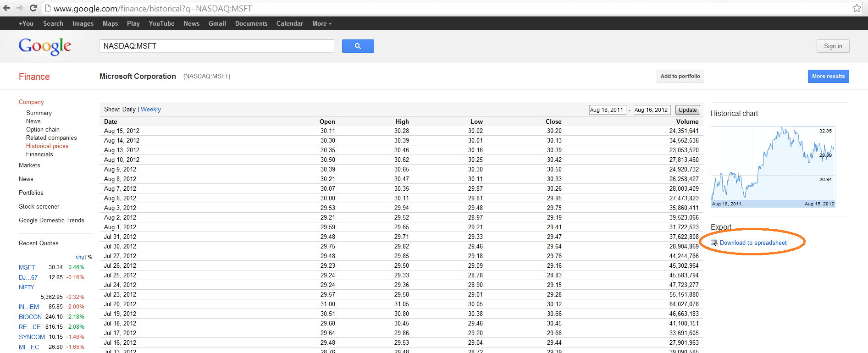Screen dimensions: 868x353
Task: Open the More dropdown in the top bar
Action: [321, 23]
